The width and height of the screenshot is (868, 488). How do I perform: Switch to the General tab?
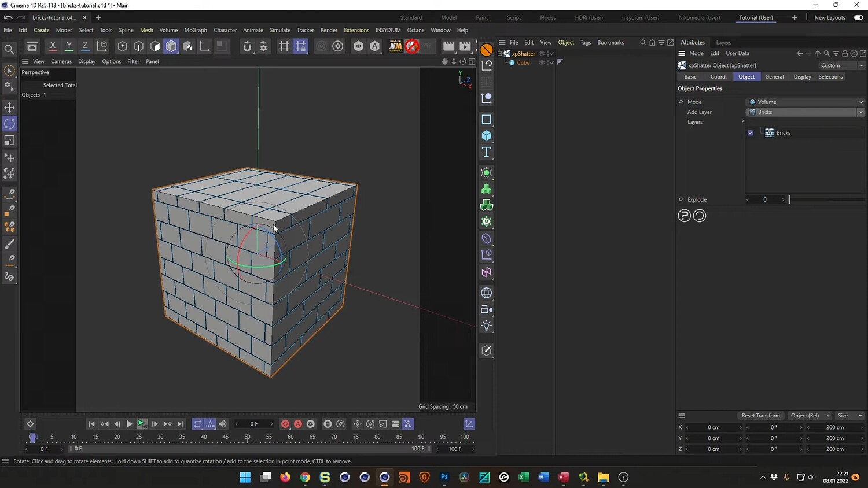point(774,77)
